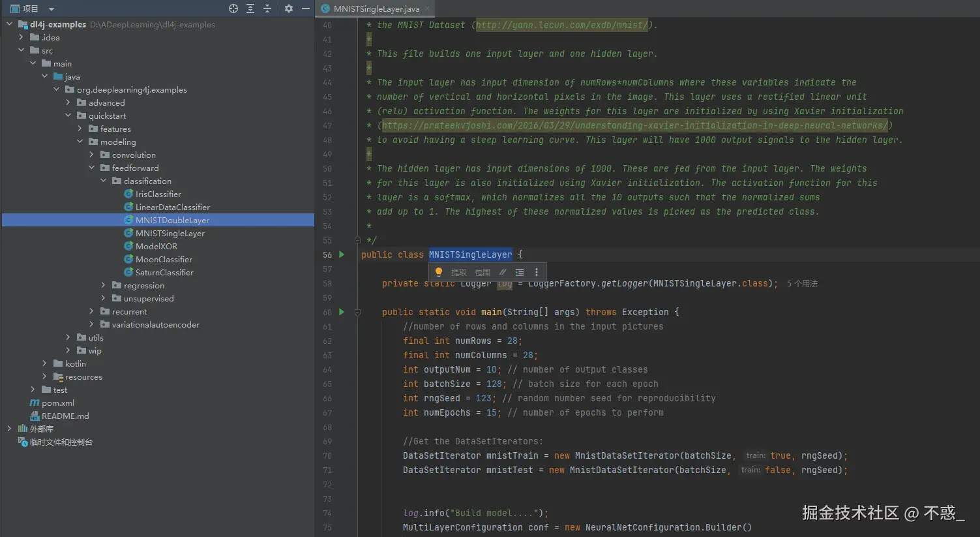The height and width of the screenshot is (537, 980).
Task: Click the locate/select opened file target icon
Action: pyautogui.click(x=233, y=8)
